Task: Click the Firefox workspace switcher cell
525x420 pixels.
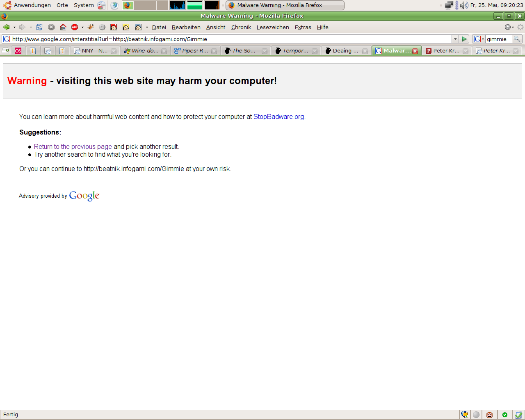Action: 128,5
